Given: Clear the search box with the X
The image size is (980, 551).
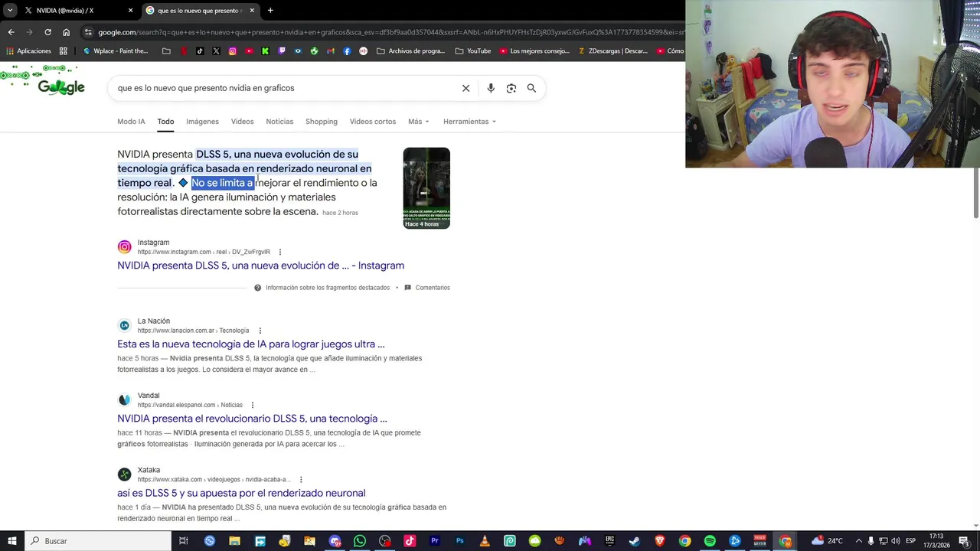Looking at the screenshot, I should tap(465, 88).
